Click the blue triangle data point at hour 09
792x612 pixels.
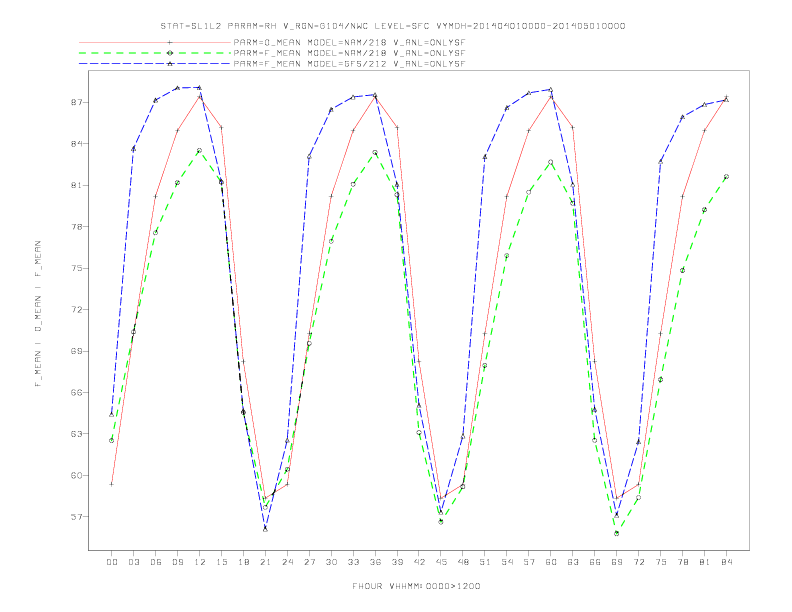pyautogui.click(x=177, y=88)
